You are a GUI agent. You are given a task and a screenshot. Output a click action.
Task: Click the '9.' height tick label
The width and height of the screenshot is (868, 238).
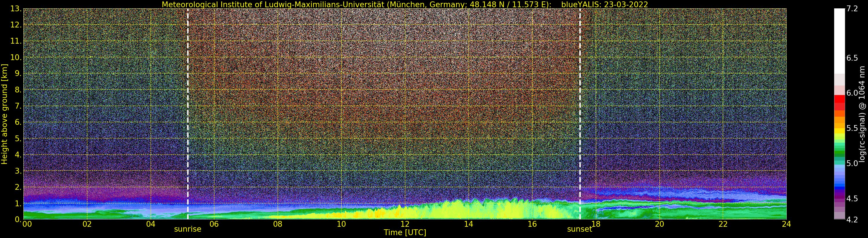point(18,73)
